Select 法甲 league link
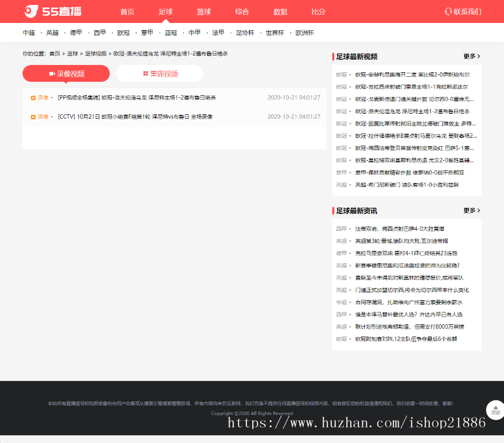Viewport: 504px width, 443px height. 218,32
